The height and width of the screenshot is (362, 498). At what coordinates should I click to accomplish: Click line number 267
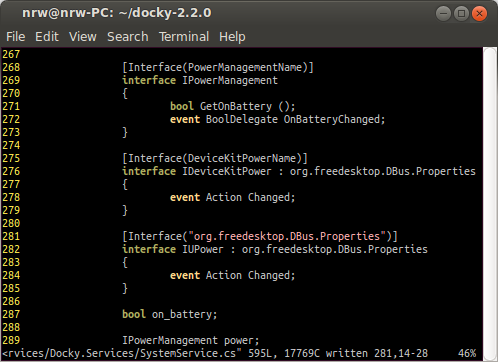point(11,54)
